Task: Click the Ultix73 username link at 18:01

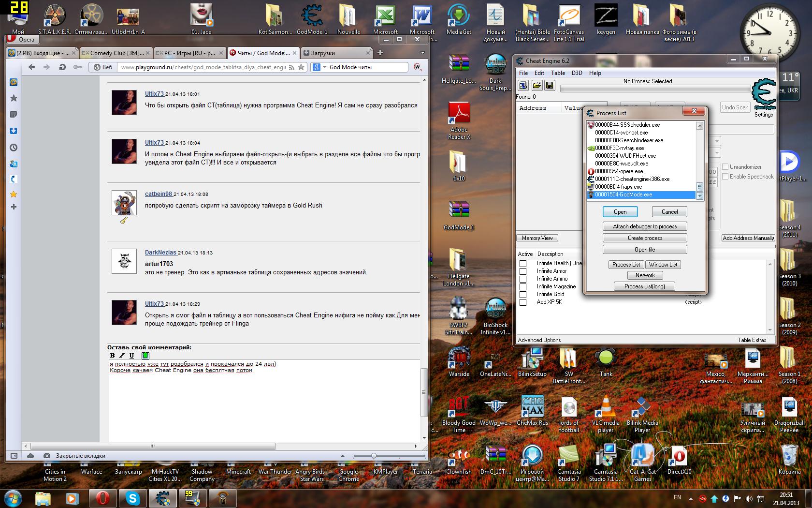Action: (x=154, y=94)
